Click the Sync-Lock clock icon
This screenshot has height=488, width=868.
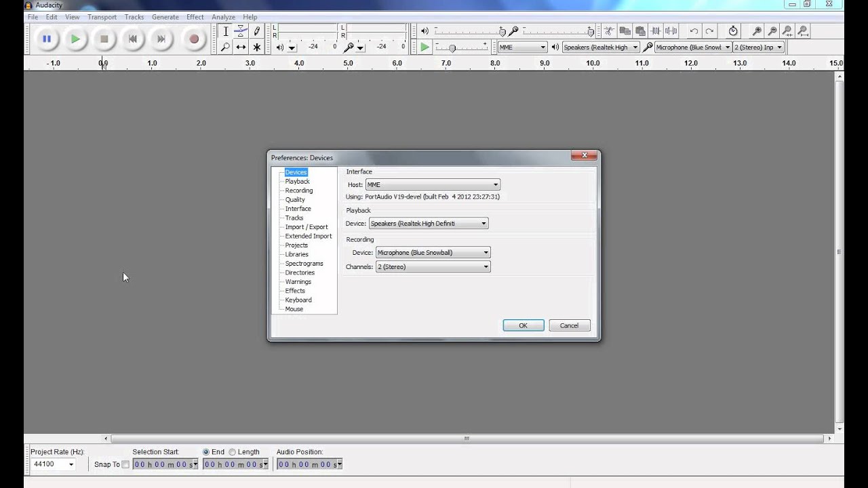[733, 31]
